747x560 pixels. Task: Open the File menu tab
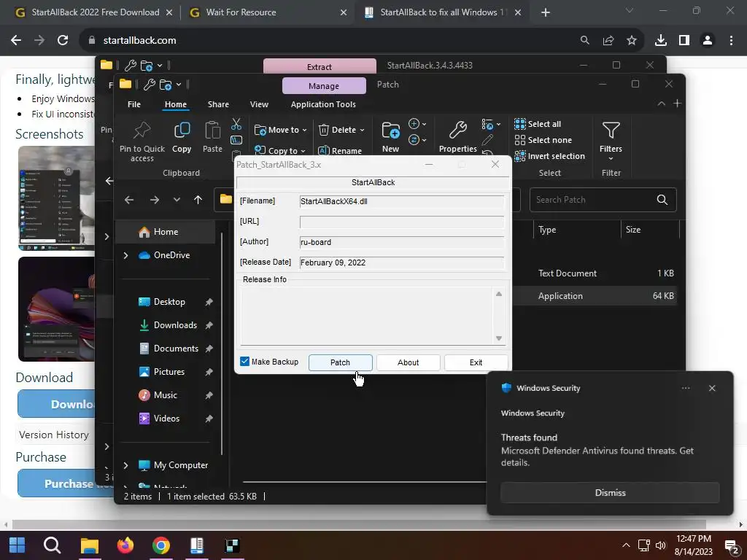pyautogui.click(x=134, y=104)
